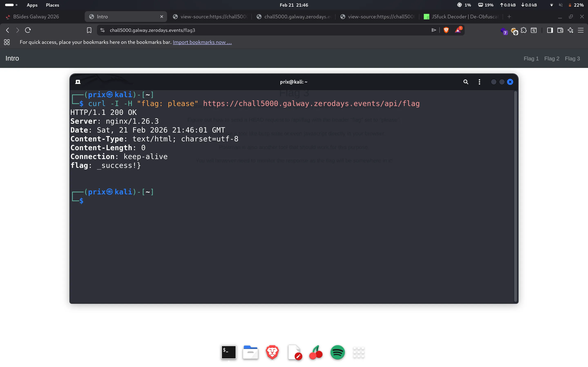Reload the current page
The image size is (588, 367).
click(x=28, y=30)
